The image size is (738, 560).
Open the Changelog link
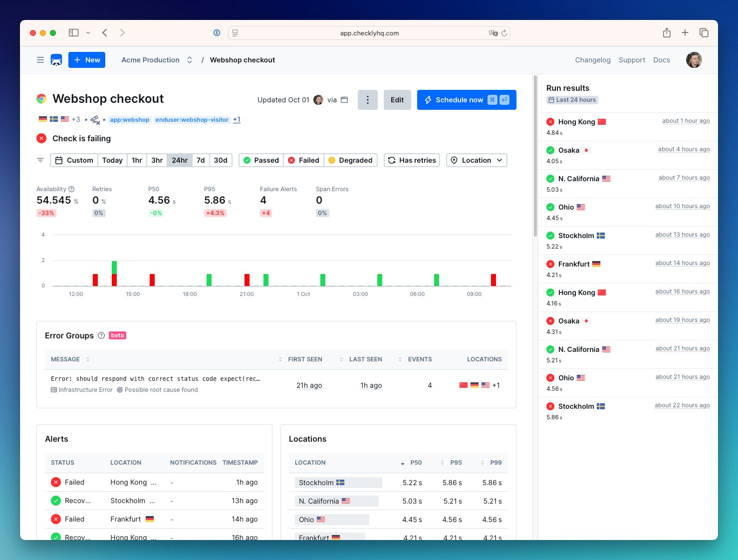click(x=592, y=60)
